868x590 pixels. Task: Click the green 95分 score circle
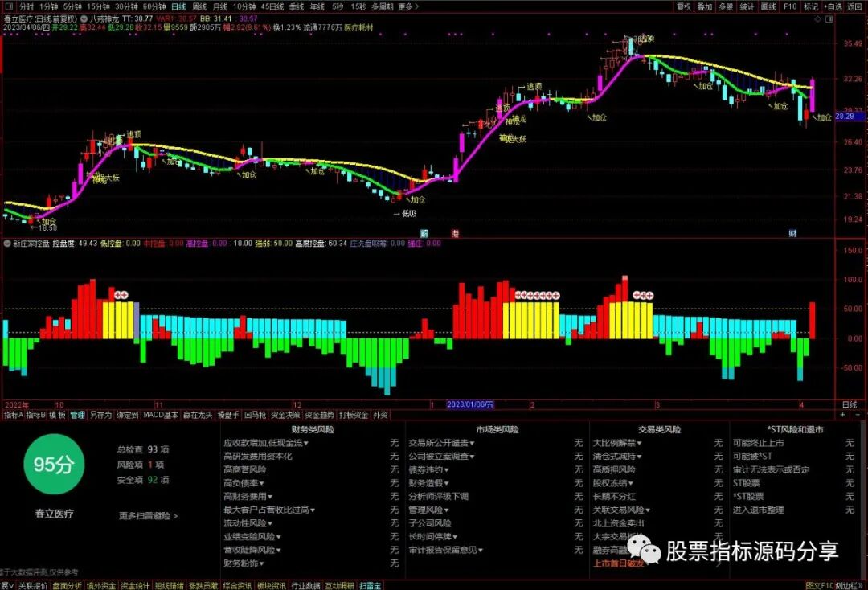click(x=54, y=465)
